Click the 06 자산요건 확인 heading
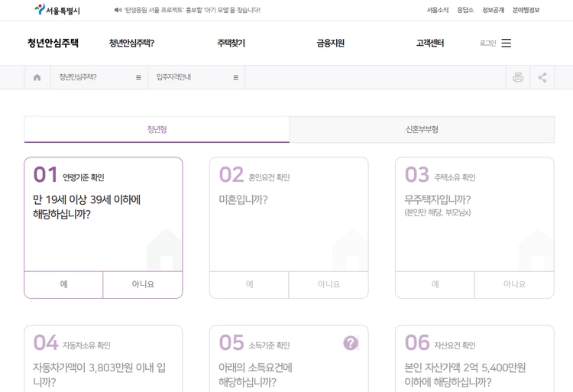This screenshot has width=573, height=392. coord(440,343)
